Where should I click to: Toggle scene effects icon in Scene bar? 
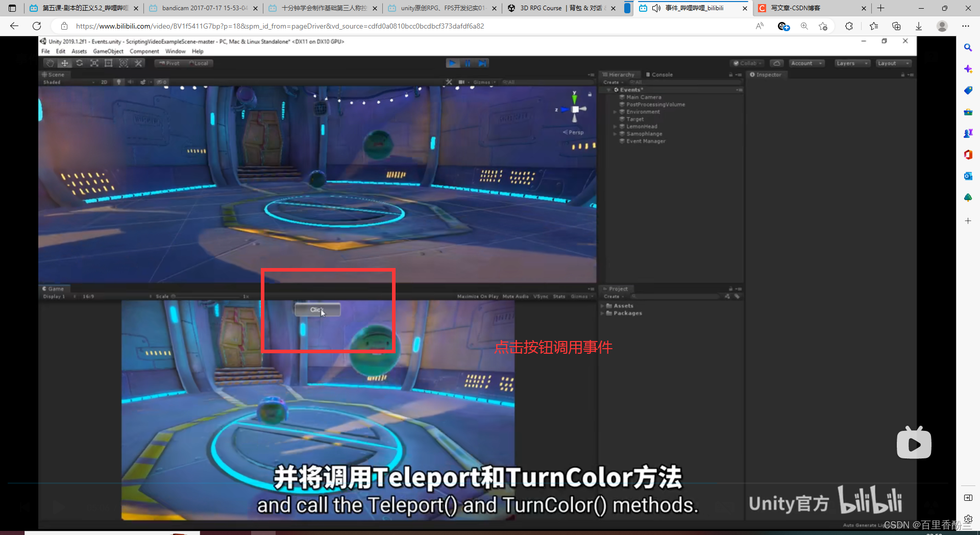(x=143, y=82)
